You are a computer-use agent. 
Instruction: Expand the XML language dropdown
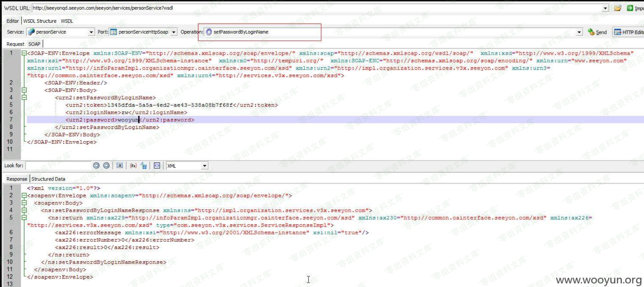[x=205, y=166]
